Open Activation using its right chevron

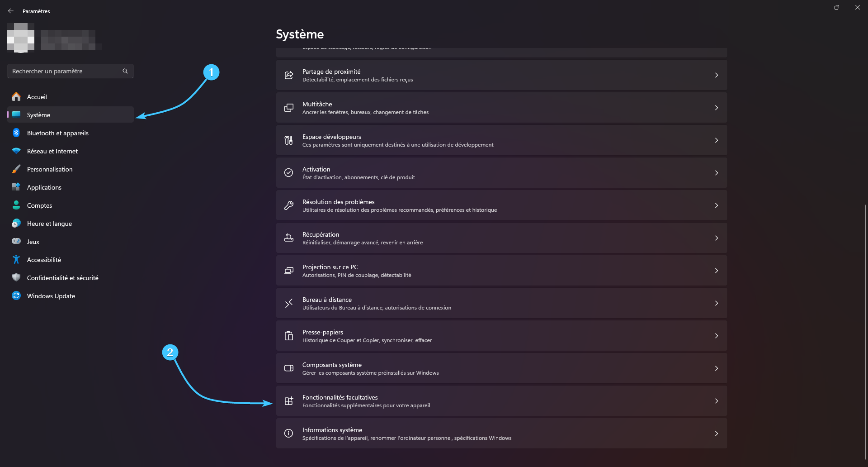(x=717, y=173)
